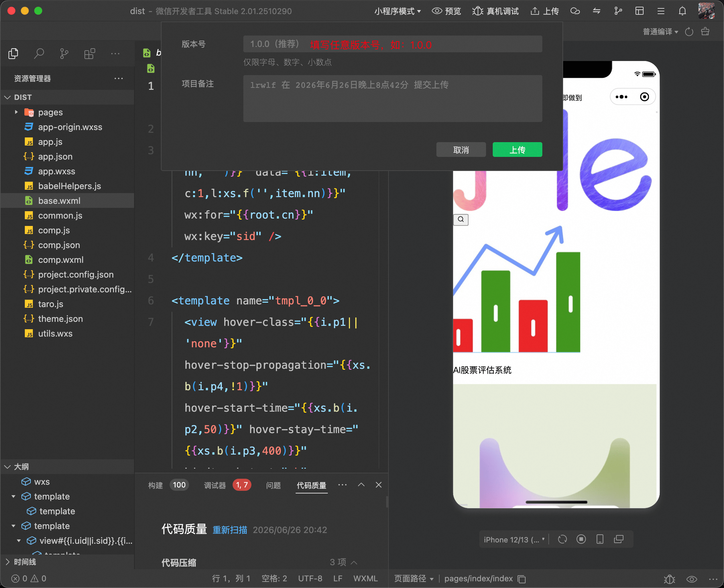This screenshot has width=724, height=588.
Task: Click the compile refresh icon
Action: pos(689,32)
